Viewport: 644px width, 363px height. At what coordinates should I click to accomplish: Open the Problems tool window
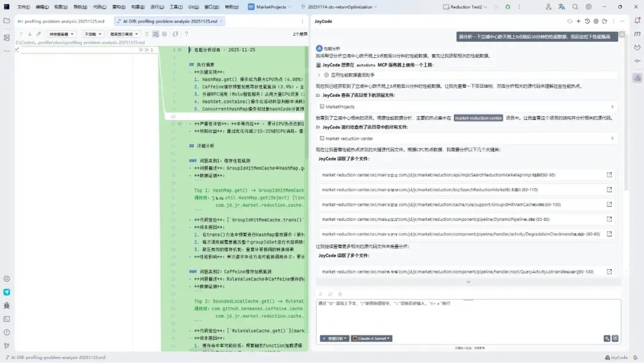point(7,332)
